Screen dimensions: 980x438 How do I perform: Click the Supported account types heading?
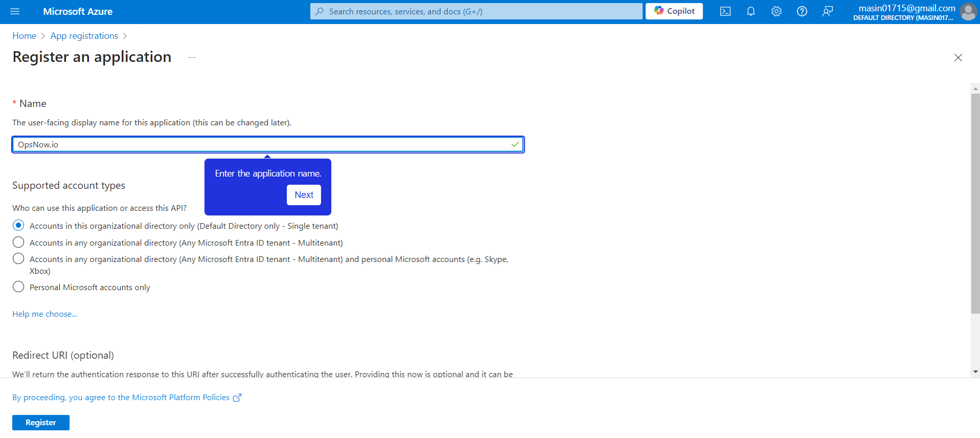point(69,185)
